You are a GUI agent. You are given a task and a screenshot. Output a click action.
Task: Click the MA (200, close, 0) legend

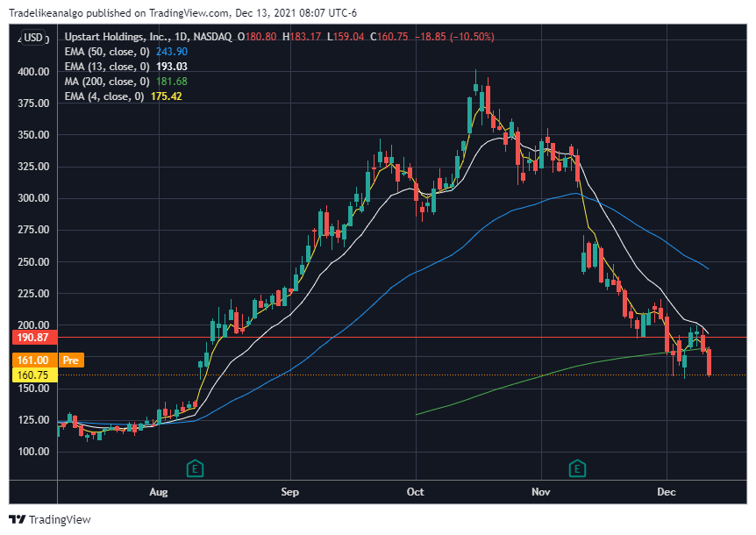click(107, 82)
